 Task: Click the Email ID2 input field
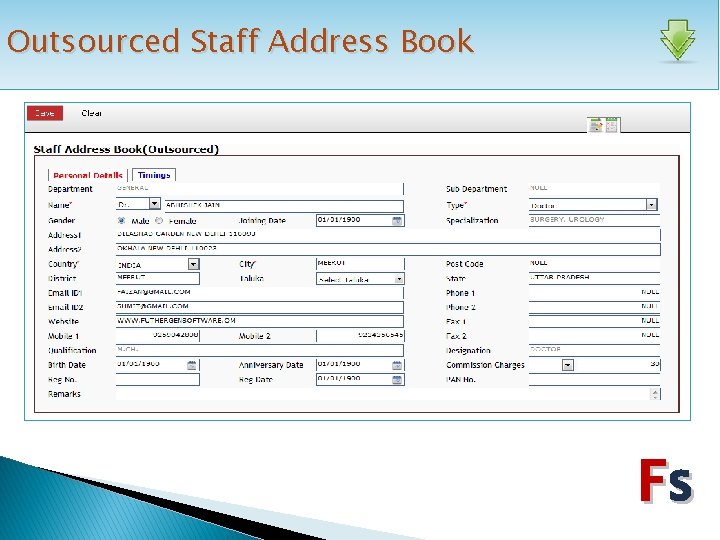point(259,307)
